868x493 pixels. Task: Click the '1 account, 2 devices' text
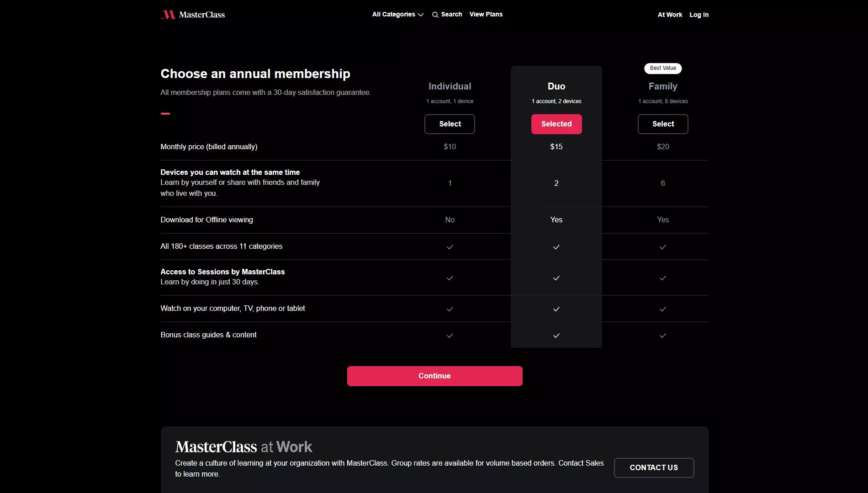tap(556, 101)
